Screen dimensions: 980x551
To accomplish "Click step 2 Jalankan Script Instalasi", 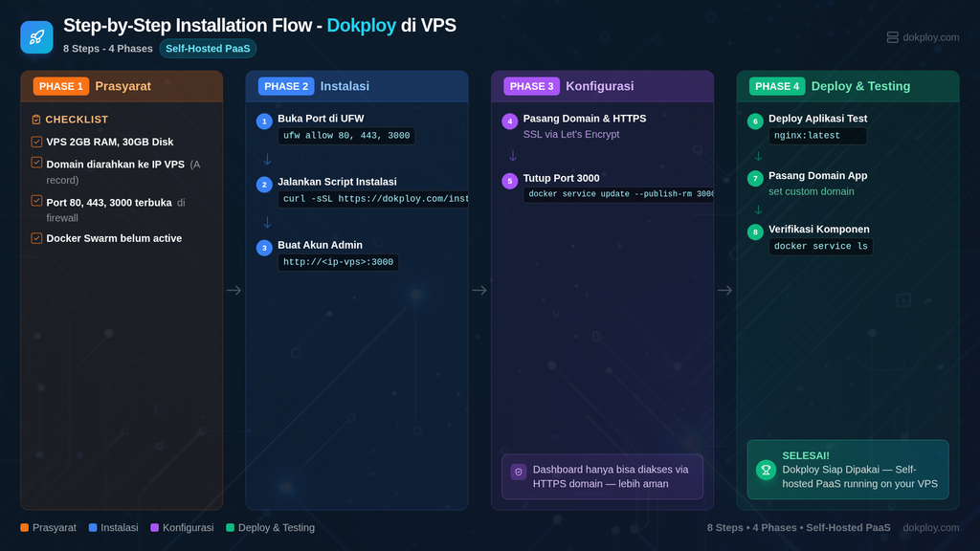I will pyautogui.click(x=337, y=182).
